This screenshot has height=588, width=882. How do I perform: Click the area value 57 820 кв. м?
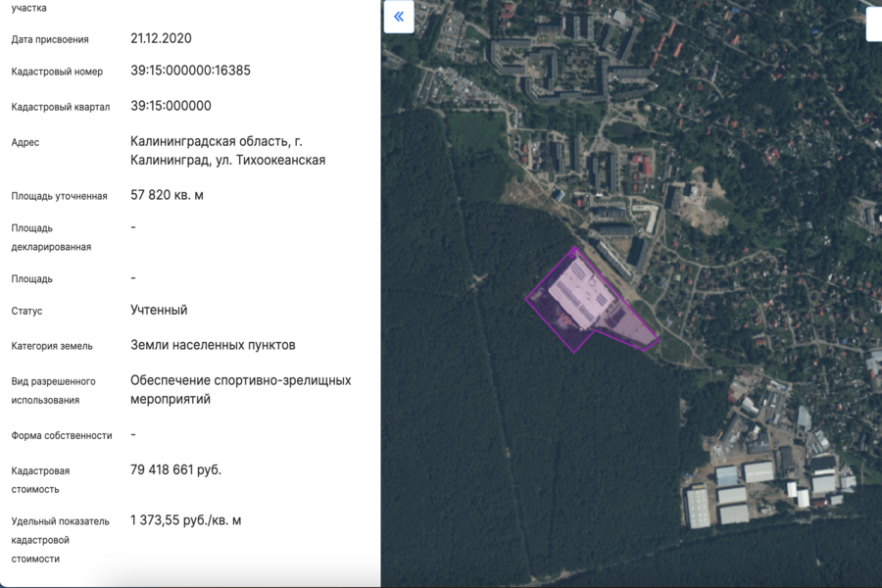pyautogui.click(x=167, y=195)
